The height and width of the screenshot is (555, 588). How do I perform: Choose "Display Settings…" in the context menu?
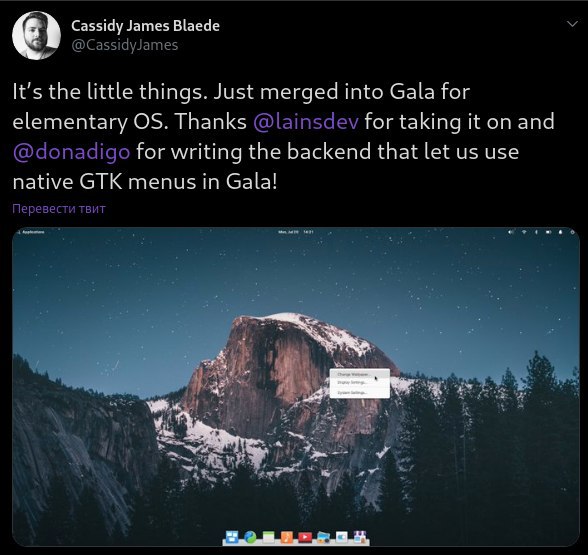pos(359,382)
